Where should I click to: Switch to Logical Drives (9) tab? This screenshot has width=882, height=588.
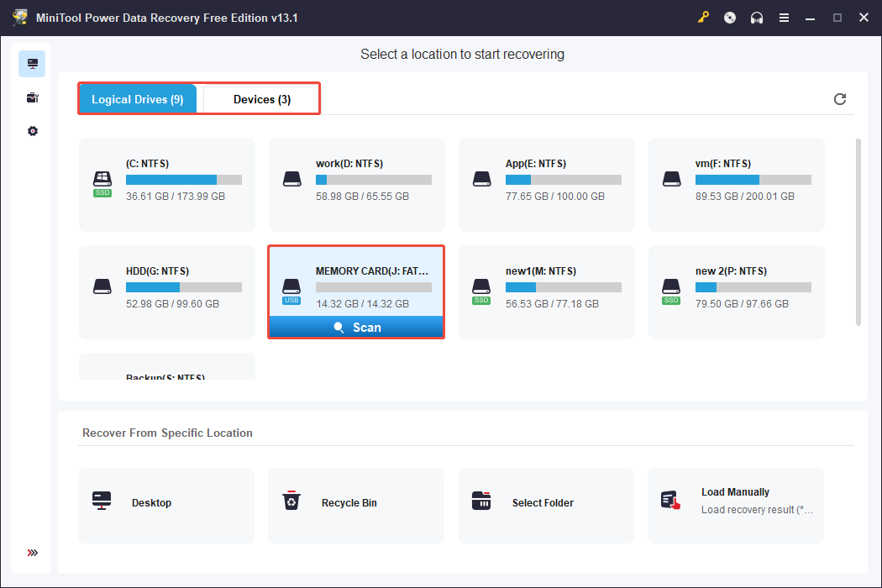click(x=138, y=99)
